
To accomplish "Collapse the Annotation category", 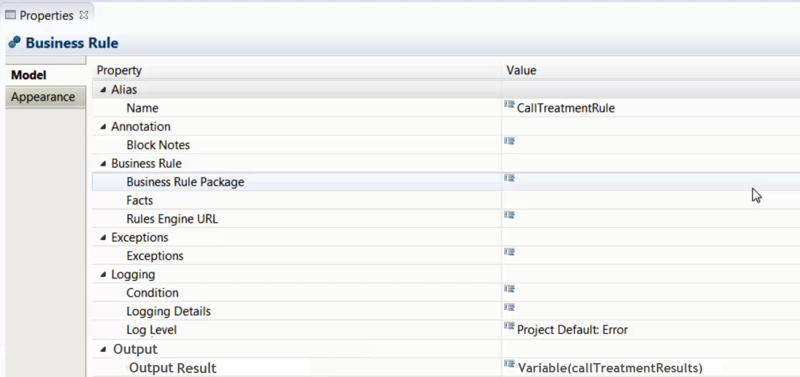I will 104,127.
